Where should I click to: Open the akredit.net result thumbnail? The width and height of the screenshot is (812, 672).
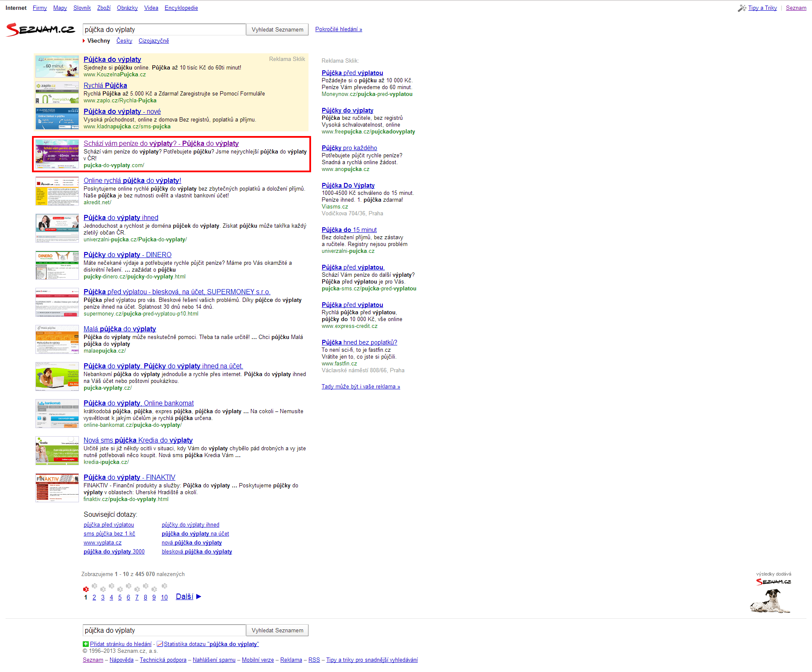57,191
